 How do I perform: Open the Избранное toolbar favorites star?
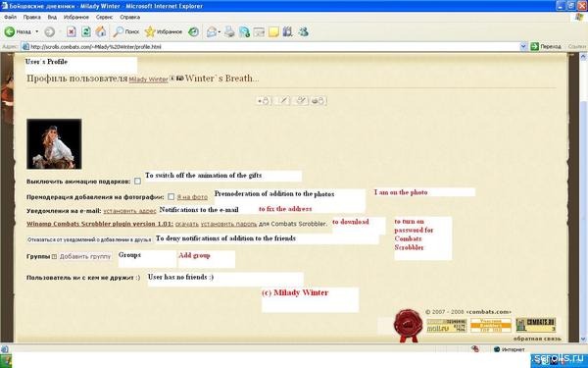coord(164,32)
